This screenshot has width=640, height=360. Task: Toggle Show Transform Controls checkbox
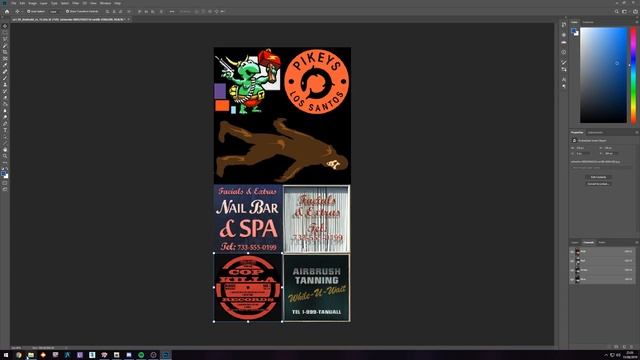[68, 11]
